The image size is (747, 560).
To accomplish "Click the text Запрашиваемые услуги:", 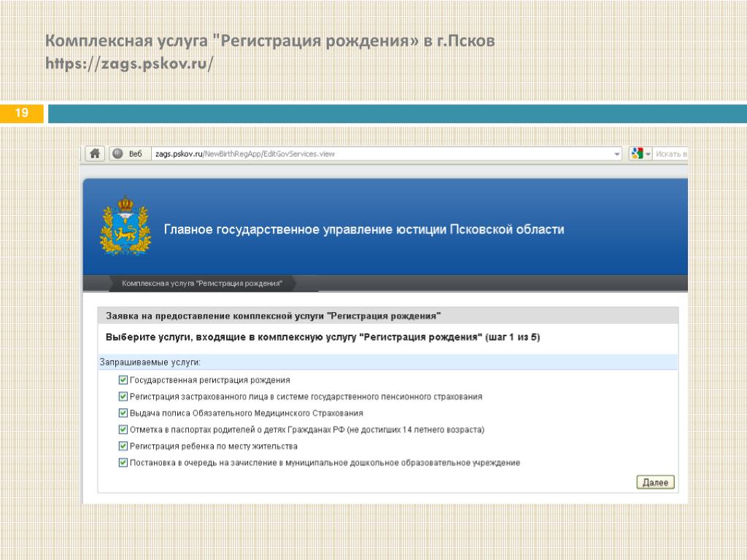I will tap(150, 362).
